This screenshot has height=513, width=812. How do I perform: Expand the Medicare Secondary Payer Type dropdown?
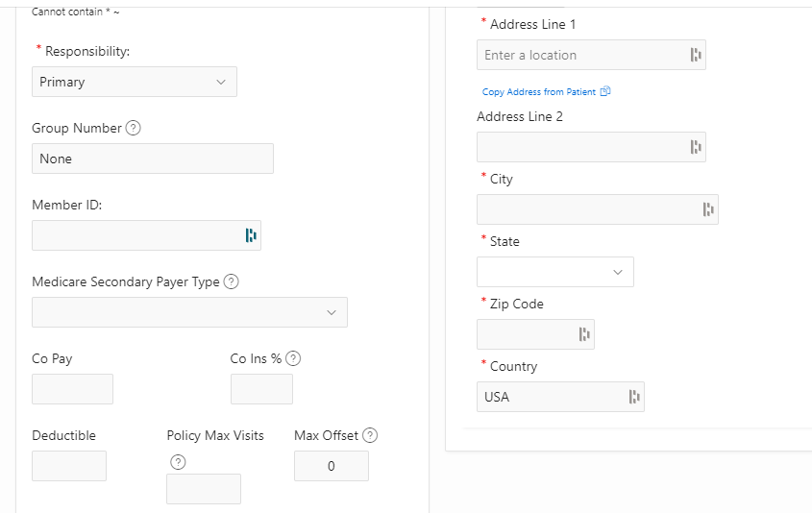click(189, 312)
